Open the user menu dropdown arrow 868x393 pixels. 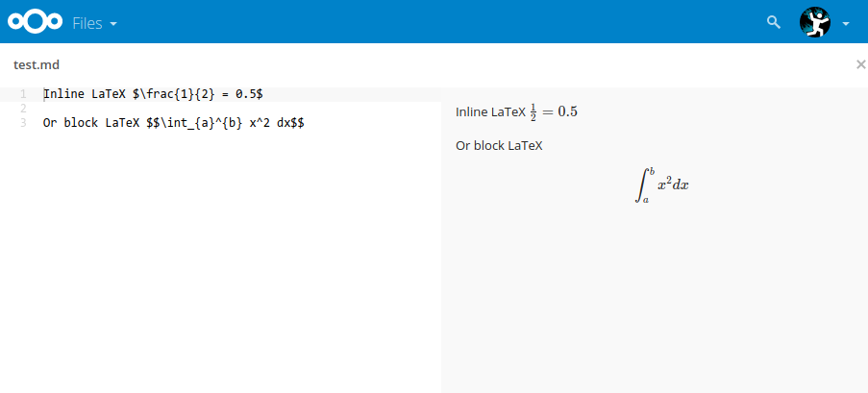(845, 24)
